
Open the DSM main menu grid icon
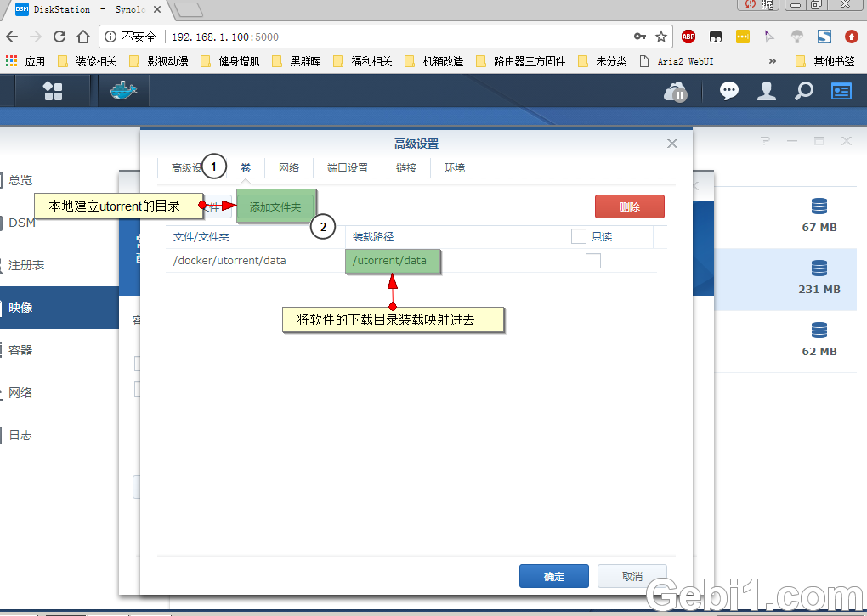coord(53,91)
